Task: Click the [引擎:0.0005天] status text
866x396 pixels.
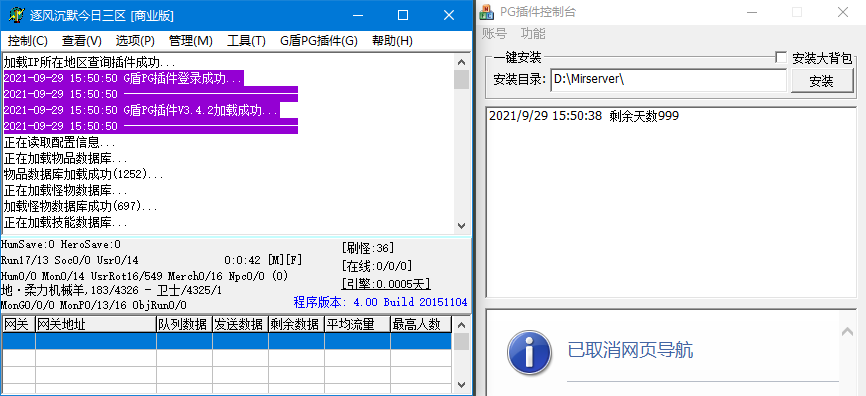Action: pyautogui.click(x=386, y=283)
